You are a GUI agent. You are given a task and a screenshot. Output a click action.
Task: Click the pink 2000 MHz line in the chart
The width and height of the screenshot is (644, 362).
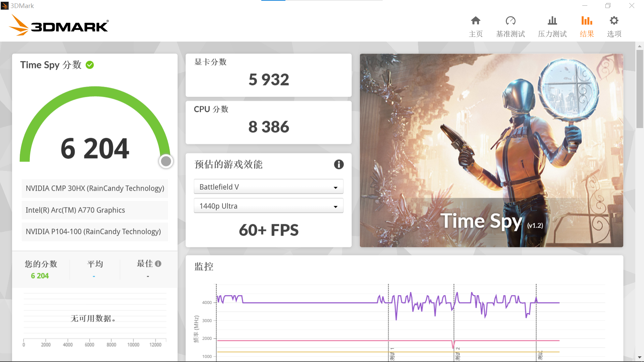click(x=335, y=341)
